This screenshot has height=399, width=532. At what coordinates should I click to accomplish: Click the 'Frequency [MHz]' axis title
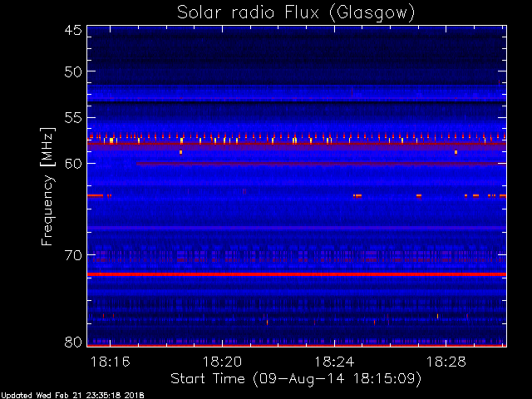pos(47,186)
